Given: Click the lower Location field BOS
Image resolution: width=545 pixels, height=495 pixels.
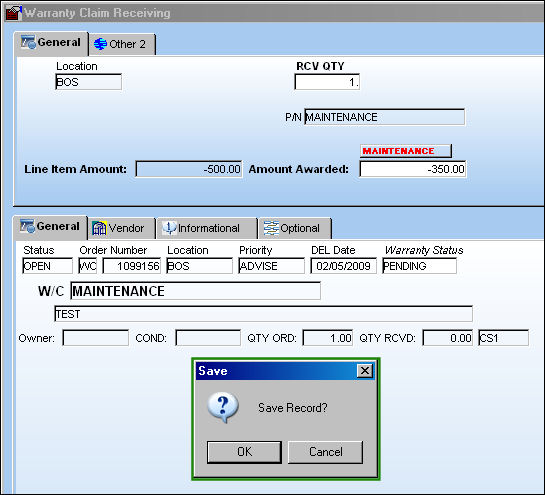Looking at the screenshot, I should (x=200, y=266).
